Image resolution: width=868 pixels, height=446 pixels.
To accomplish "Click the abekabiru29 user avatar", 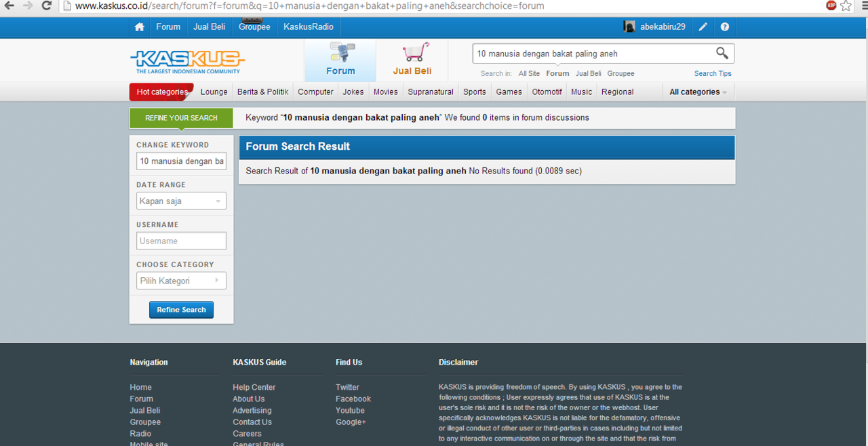I will (629, 27).
